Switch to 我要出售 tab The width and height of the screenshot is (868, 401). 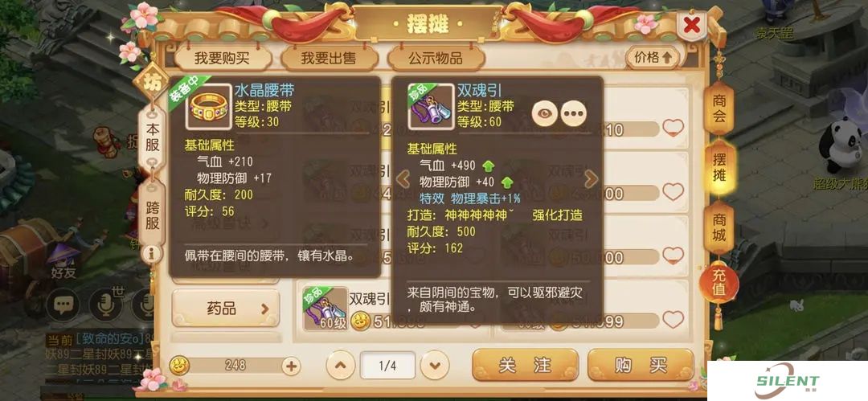tap(329, 58)
